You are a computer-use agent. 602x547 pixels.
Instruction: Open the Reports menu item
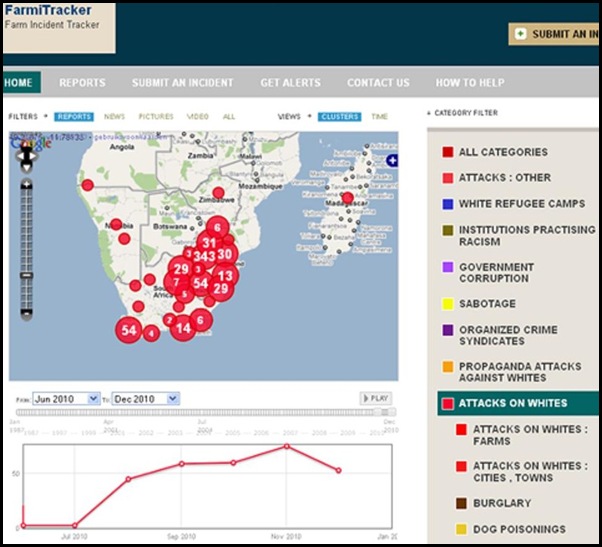[82, 83]
